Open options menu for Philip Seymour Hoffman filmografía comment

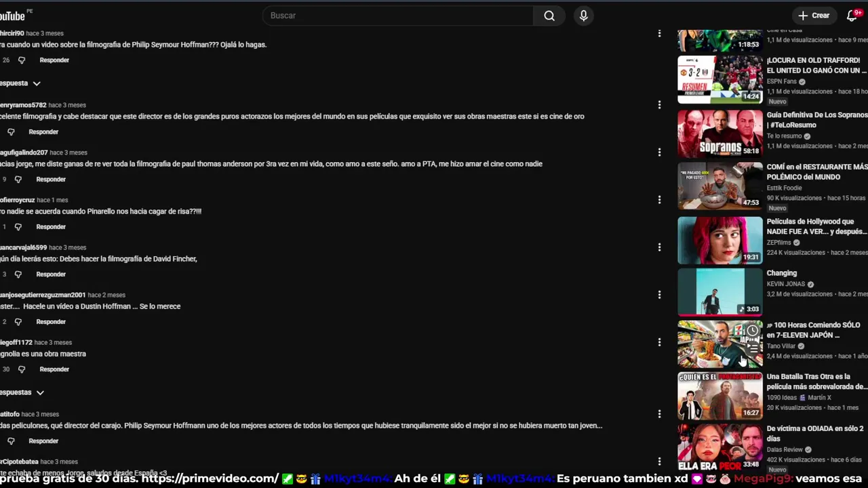point(659,33)
